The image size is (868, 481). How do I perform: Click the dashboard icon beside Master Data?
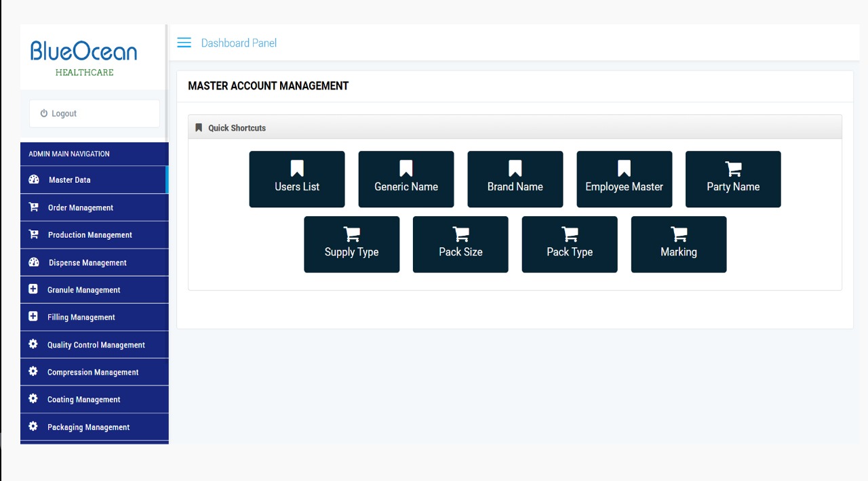[34, 180]
